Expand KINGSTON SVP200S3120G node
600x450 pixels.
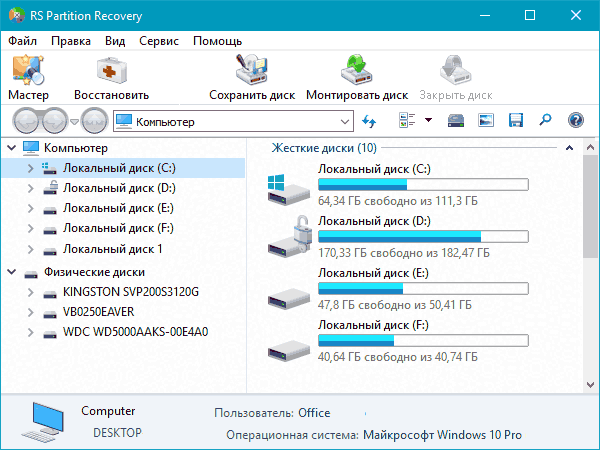[x=31, y=292]
